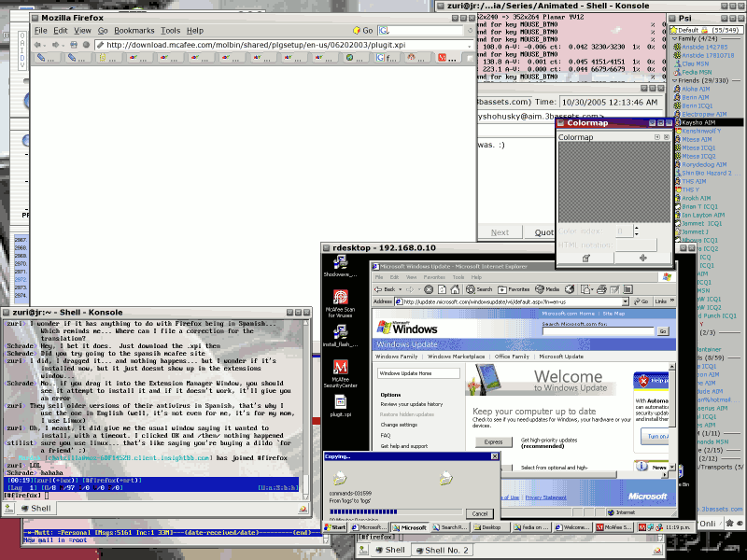Click the Refresh icon in IE toolbar
Screen dimensions: 747x560
pyautogui.click(x=441, y=289)
